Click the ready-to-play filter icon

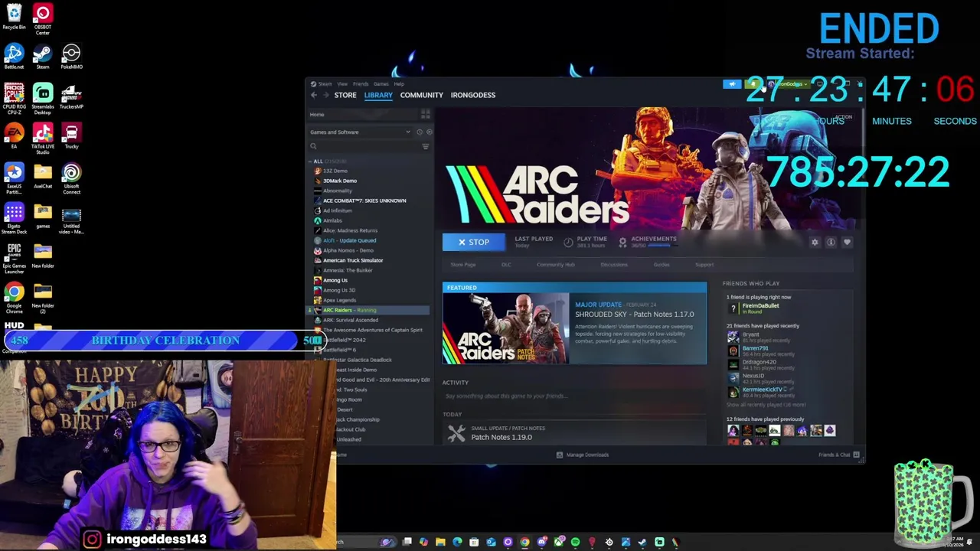pyautogui.click(x=429, y=132)
